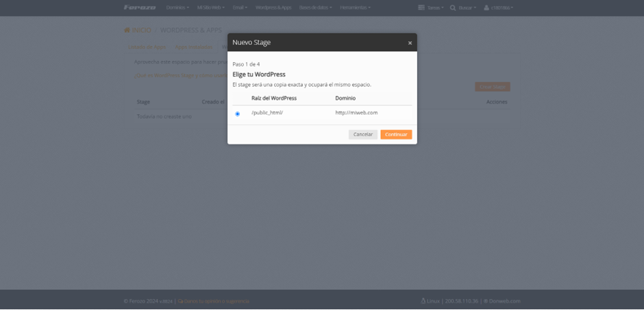Click the Linux penguin icon in footer
The image size is (644, 310).
tap(423, 301)
